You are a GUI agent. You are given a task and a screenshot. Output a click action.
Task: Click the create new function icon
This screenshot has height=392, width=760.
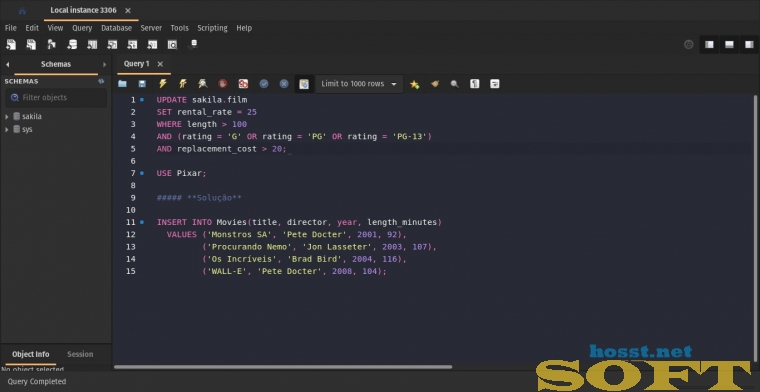[152, 45]
